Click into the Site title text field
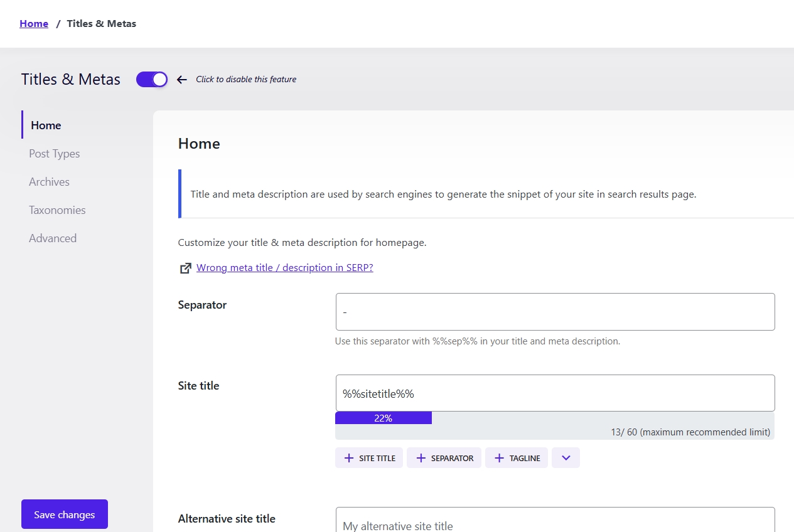 [555, 393]
